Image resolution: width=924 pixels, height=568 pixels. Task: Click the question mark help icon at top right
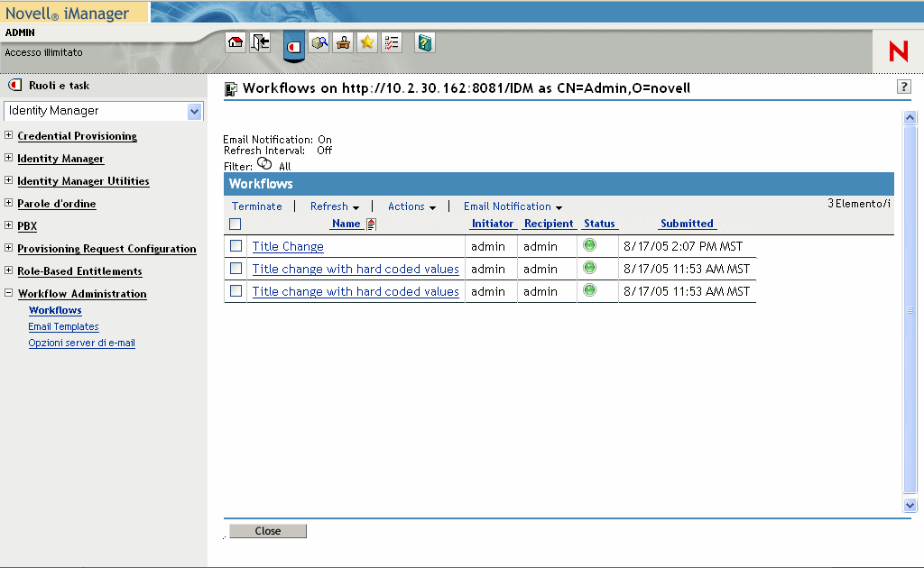tap(903, 87)
